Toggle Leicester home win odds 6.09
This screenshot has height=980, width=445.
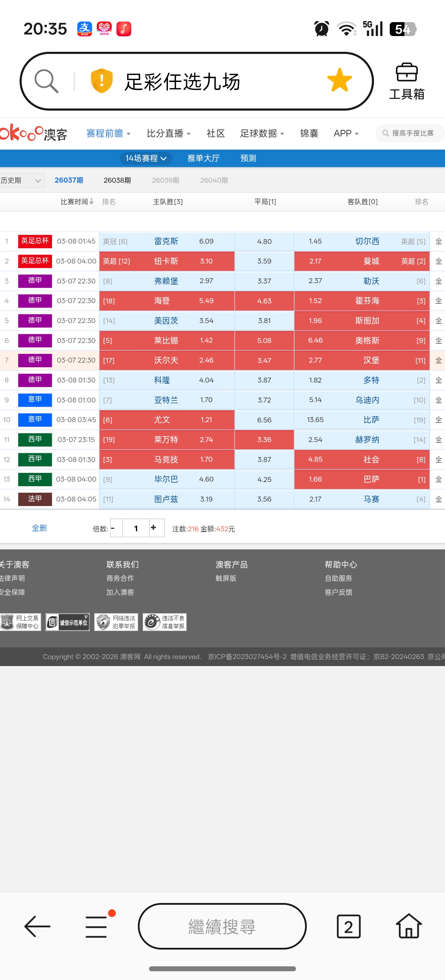click(206, 241)
